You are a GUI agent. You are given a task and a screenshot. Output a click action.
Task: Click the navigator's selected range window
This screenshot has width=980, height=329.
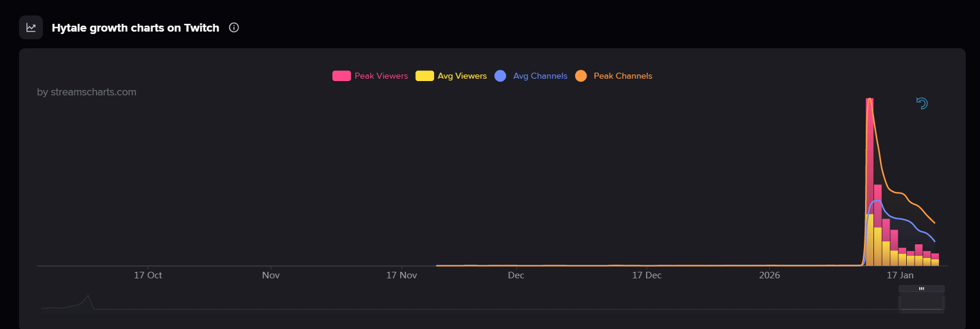922,302
